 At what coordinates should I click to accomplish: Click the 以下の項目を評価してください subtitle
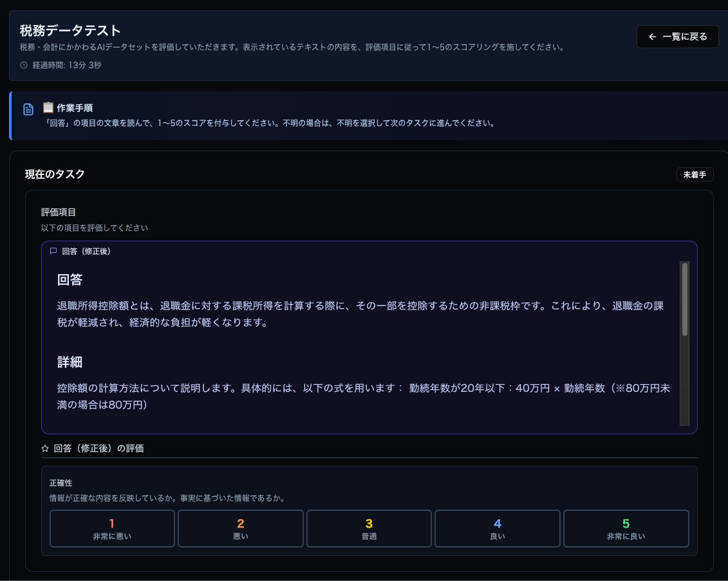coord(95,228)
